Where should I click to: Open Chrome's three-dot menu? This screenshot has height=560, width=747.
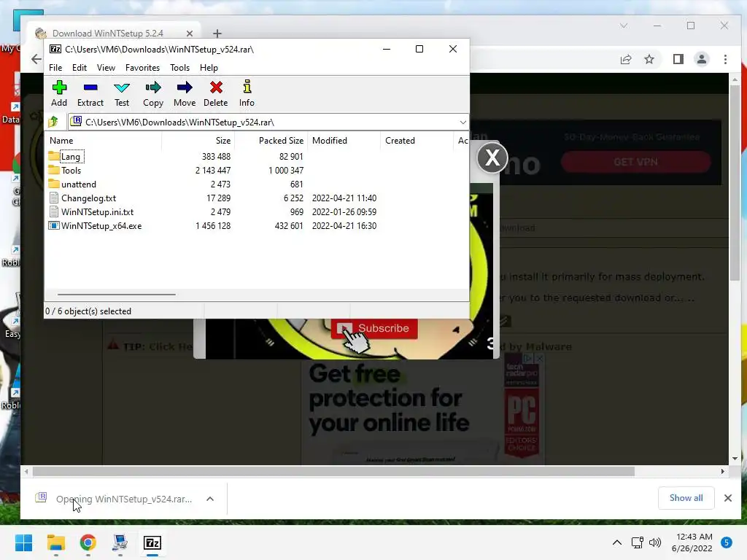(725, 59)
